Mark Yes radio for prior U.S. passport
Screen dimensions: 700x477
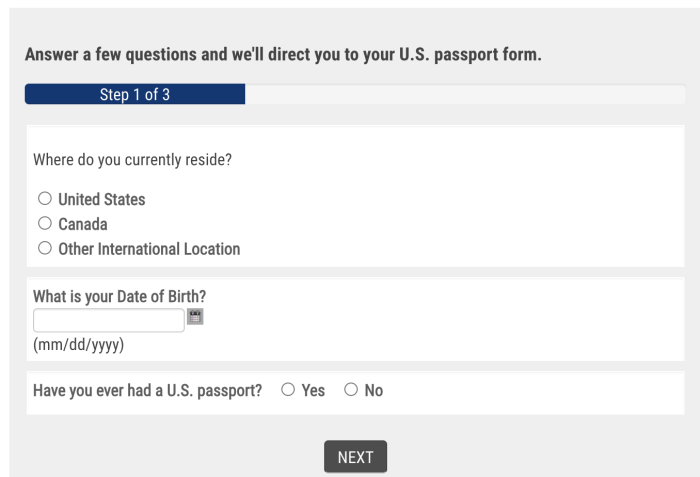288,390
